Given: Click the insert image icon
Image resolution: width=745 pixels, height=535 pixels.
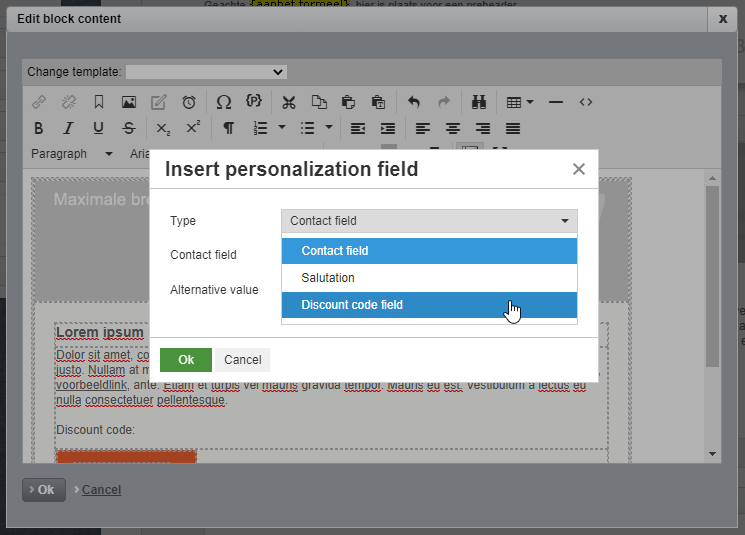Looking at the screenshot, I should click(x=128, y=102).
